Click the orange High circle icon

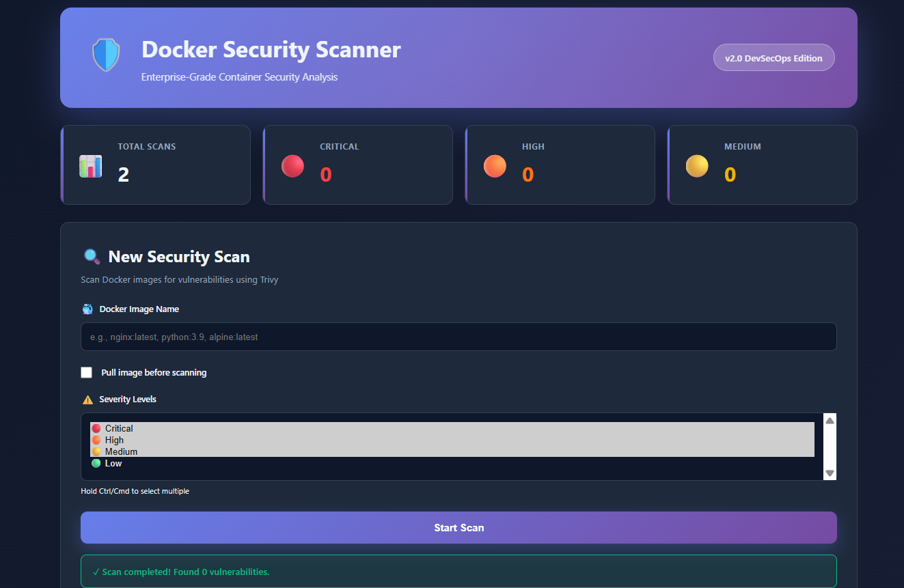click(x=495, y=166)
